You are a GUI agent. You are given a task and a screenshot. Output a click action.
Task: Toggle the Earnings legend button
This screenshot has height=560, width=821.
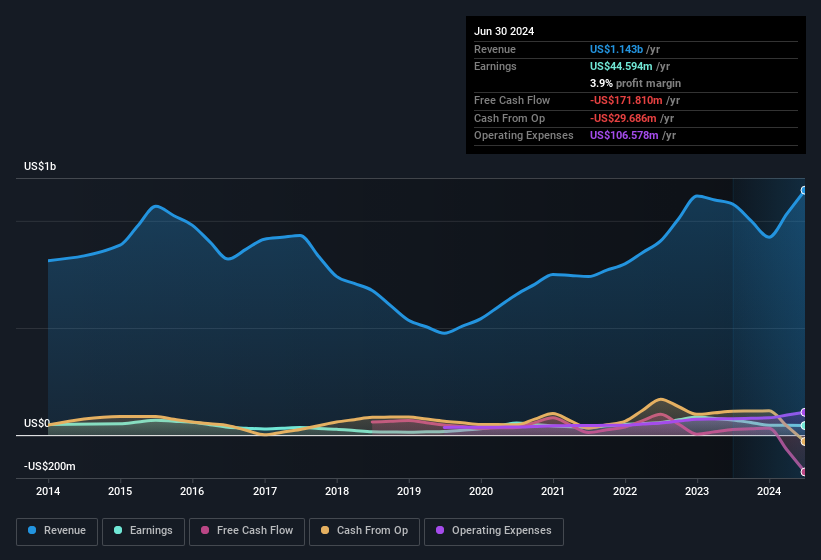[143, 531]
